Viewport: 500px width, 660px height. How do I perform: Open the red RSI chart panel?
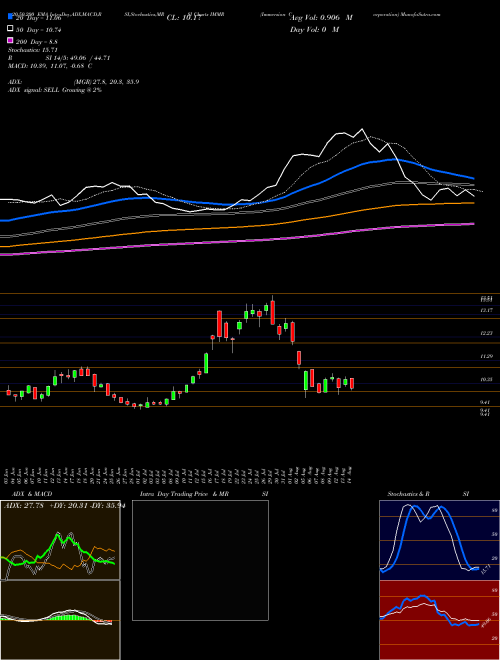[x=439, y=620]
